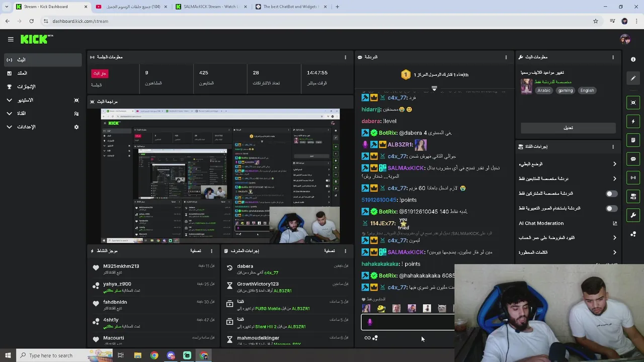Click the gaming tag chip
This screenshot has width=644, height=362.
[566, 90]
